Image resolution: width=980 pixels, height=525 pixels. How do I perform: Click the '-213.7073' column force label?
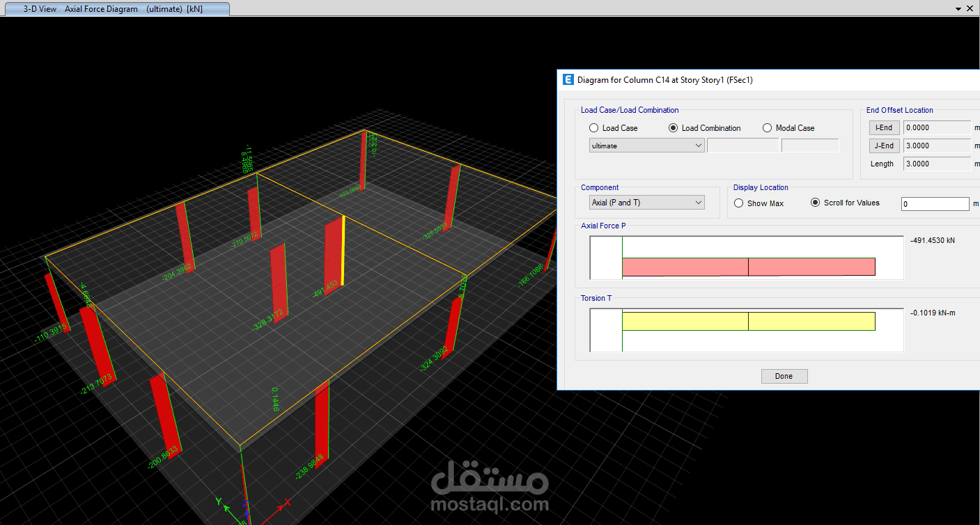(x=97, y=384)
